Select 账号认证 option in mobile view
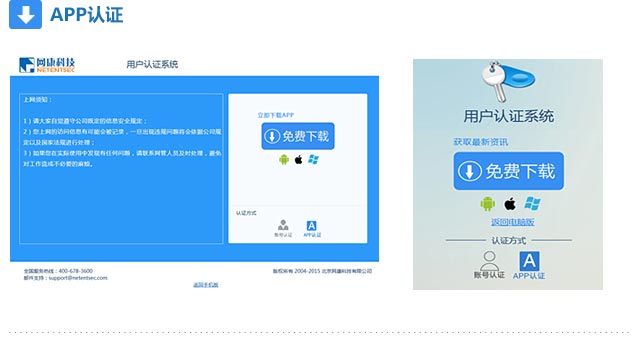This screenshot has height=363, width=633. 489,265
